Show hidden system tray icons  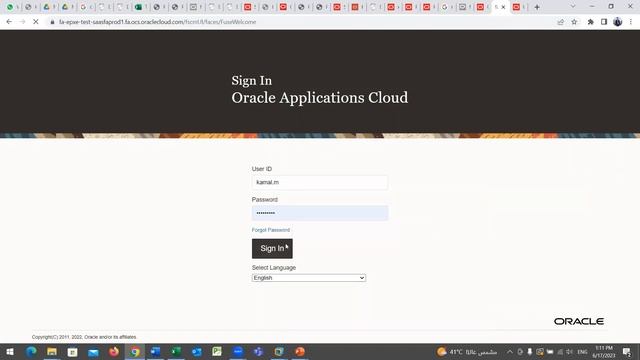[510, 352]
